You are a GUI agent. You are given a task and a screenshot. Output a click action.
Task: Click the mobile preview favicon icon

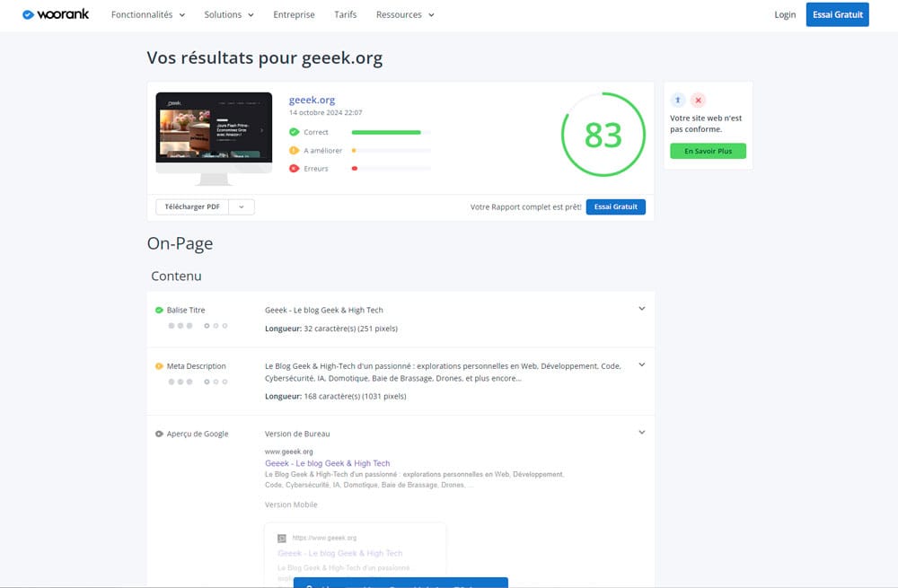pyautogui.click(x=282, y=539)
